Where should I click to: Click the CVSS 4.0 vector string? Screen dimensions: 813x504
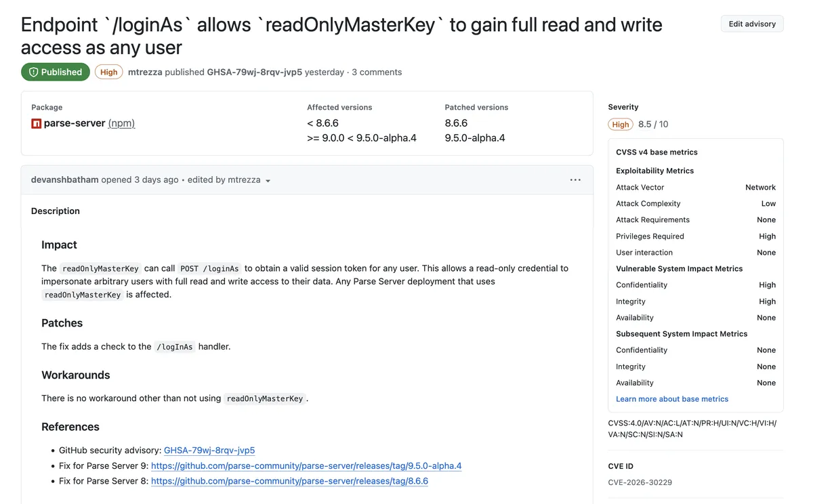click(692, 429)
